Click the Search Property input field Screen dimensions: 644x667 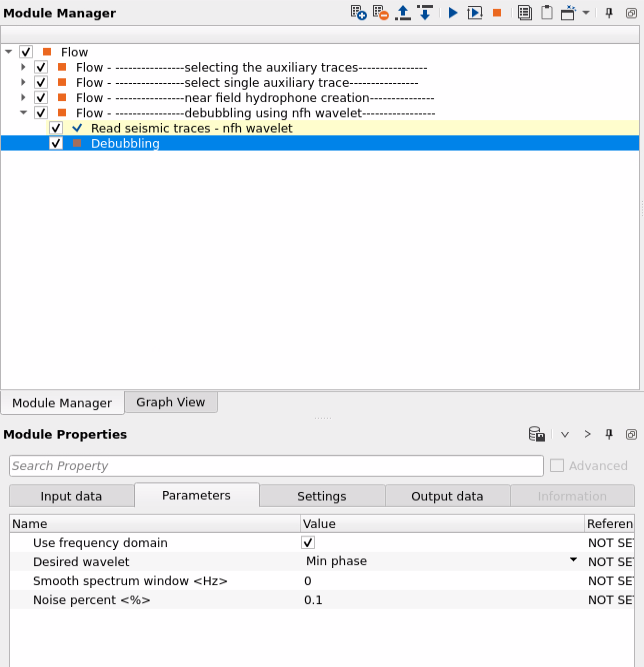coord(276,466)
